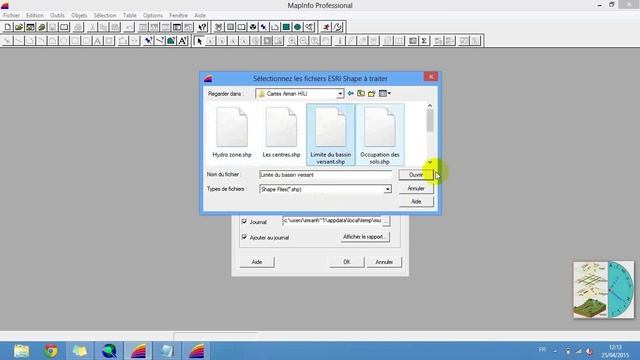The height and width of the screenshot is (360, 640).
Task: Click the symbol style pin icon
Action: coord(149,41)
